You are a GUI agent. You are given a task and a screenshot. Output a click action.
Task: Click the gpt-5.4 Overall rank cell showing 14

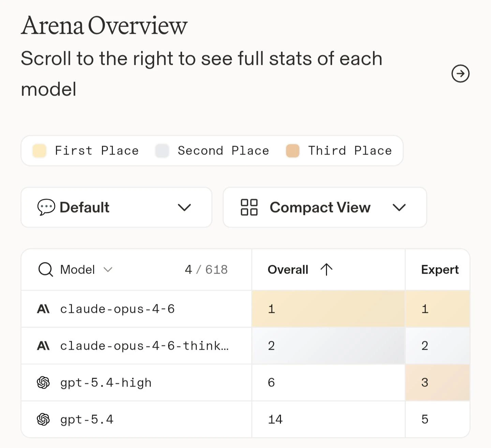(x=275, y=419)
